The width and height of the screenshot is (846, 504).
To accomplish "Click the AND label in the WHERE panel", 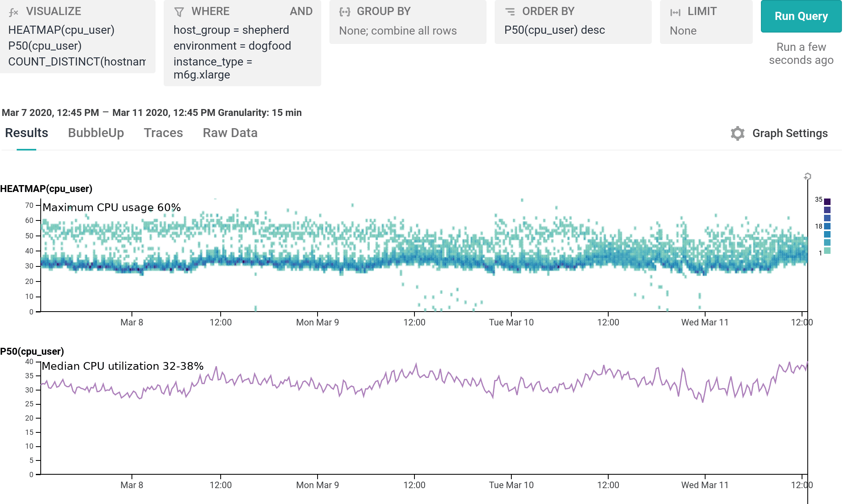I will tap(301, 11).
